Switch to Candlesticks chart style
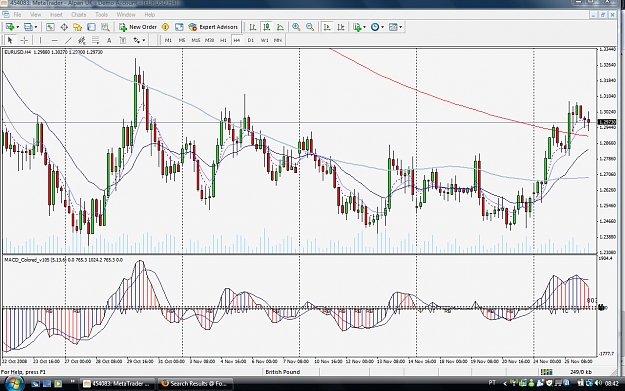This screenshot has height=391, width=625. (266, 27)
